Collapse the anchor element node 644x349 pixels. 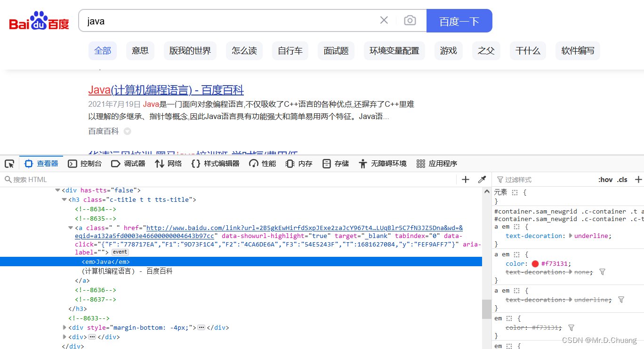click(71, 228)
